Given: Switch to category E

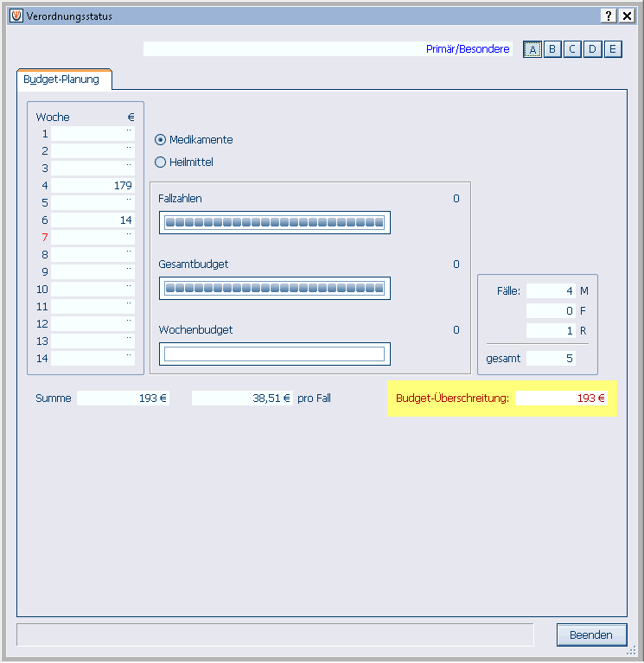Looking at the screenshot, I should click(612, 49).
